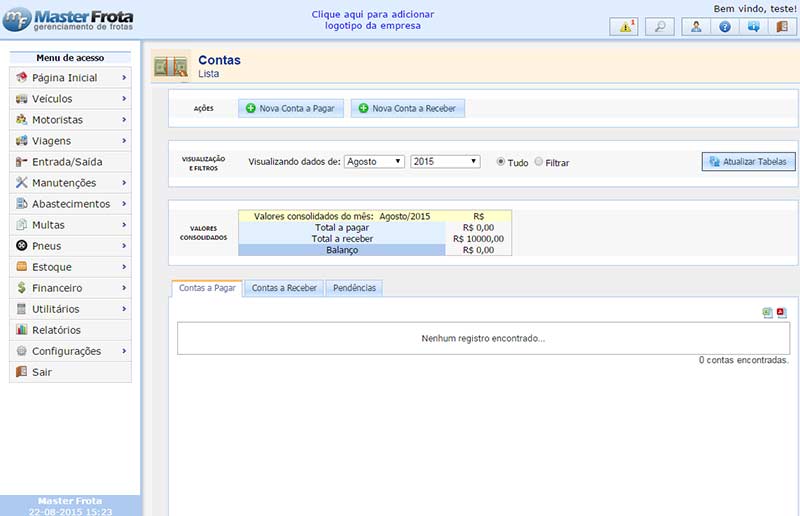The image size is (800, 516).
Task: Click the blue help question mark icon
Action: tap(724, 27)
